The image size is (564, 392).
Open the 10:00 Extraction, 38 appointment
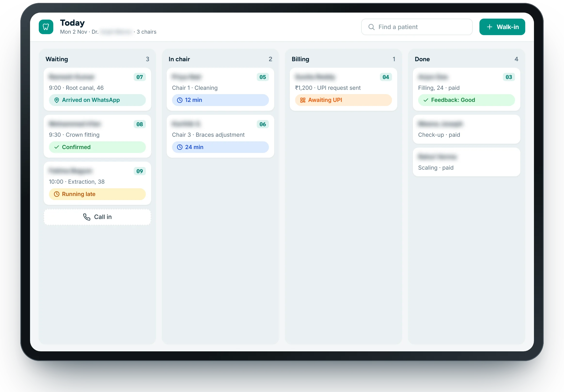pyautogui.click(x=97, y=183)
